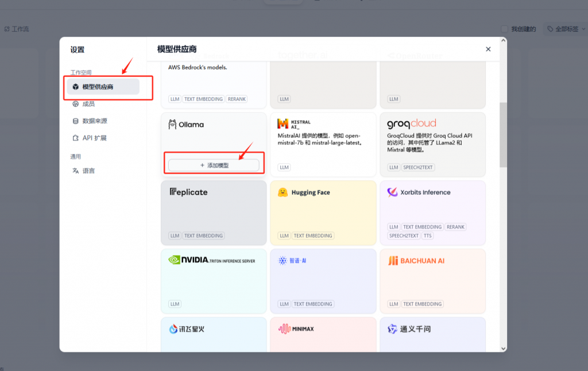Click the BAICHUAN AI logo

[416, 261]
